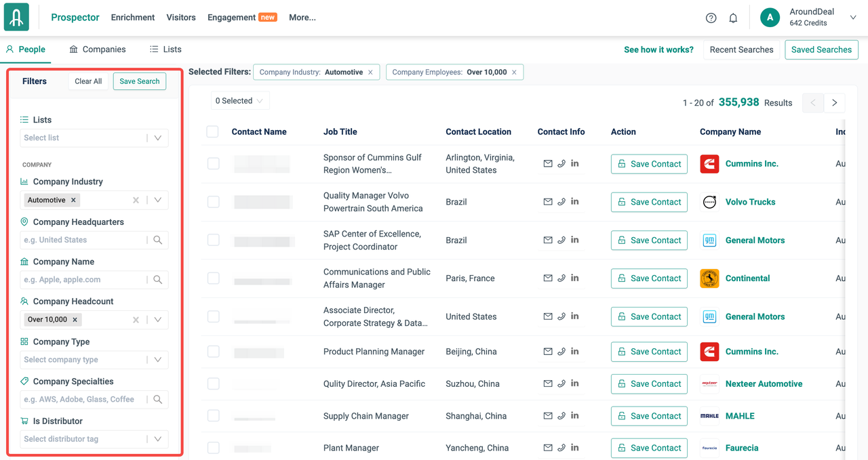Tick the checkbox for Supply Chain Manager row
868x460 pixels.
[x=213, y=416]
